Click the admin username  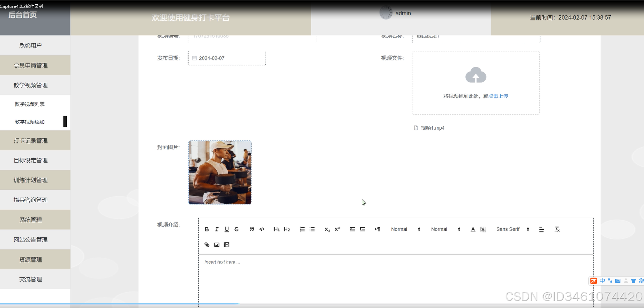pos(403,13)
